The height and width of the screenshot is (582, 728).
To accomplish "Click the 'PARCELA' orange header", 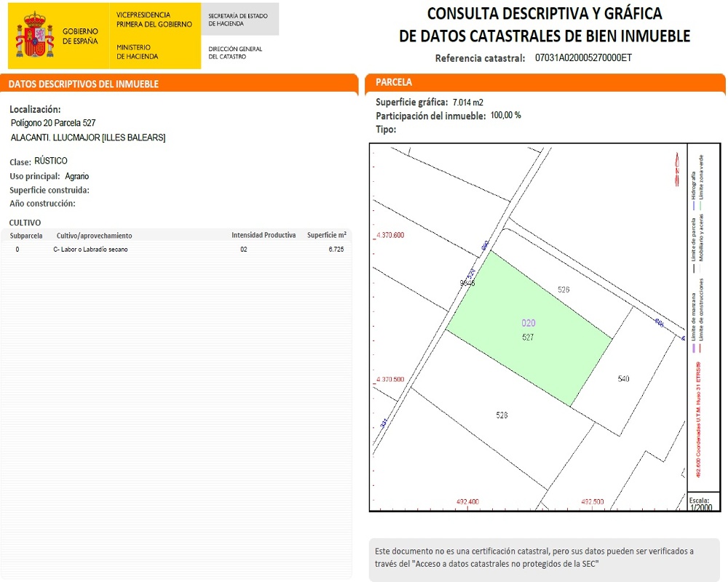I will [394, 82].
